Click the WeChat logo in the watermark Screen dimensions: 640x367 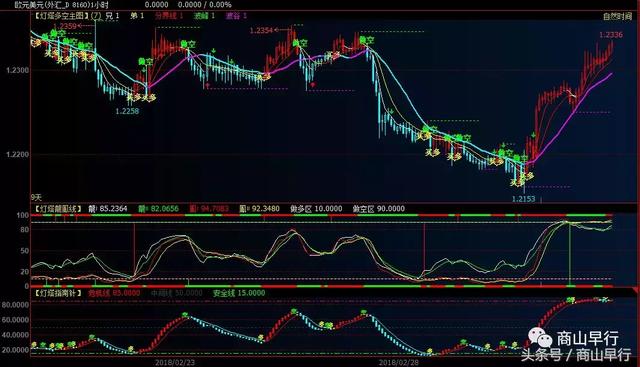pos(540,337)
